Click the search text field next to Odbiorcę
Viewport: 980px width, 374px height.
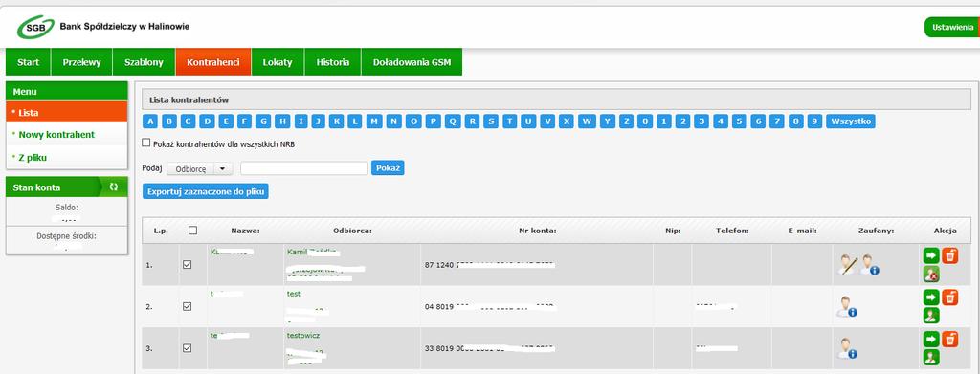coord(304,168)
